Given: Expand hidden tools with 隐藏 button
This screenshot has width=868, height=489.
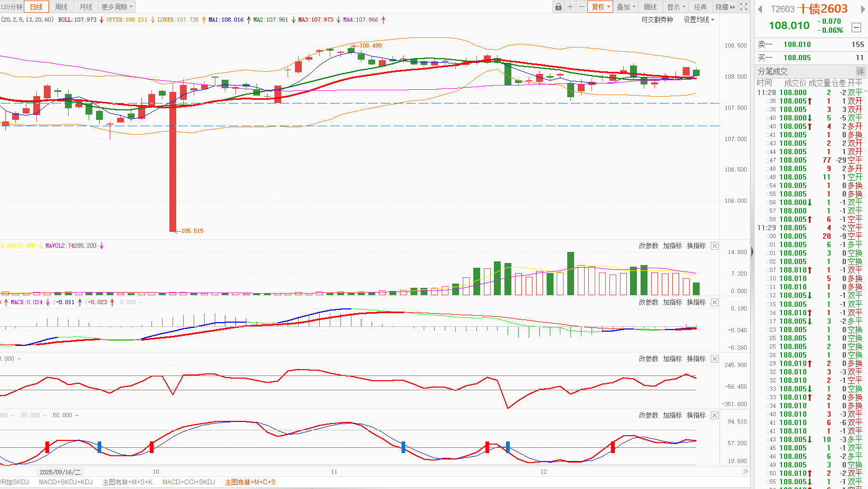Looking at the screenshot, I should [x=725, y=7].
